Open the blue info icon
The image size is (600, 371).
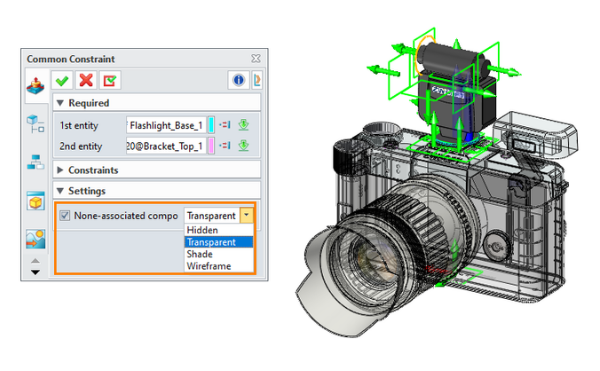point(238,80)
